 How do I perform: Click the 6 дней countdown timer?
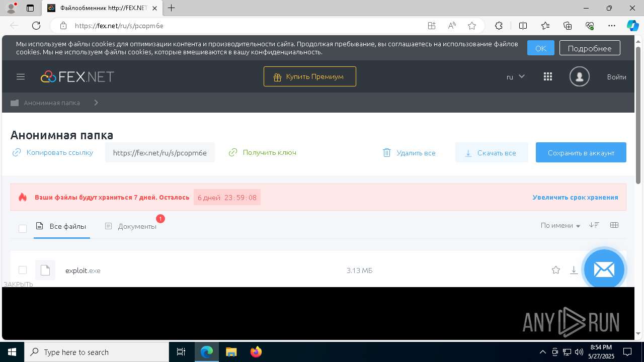[227, 197]
